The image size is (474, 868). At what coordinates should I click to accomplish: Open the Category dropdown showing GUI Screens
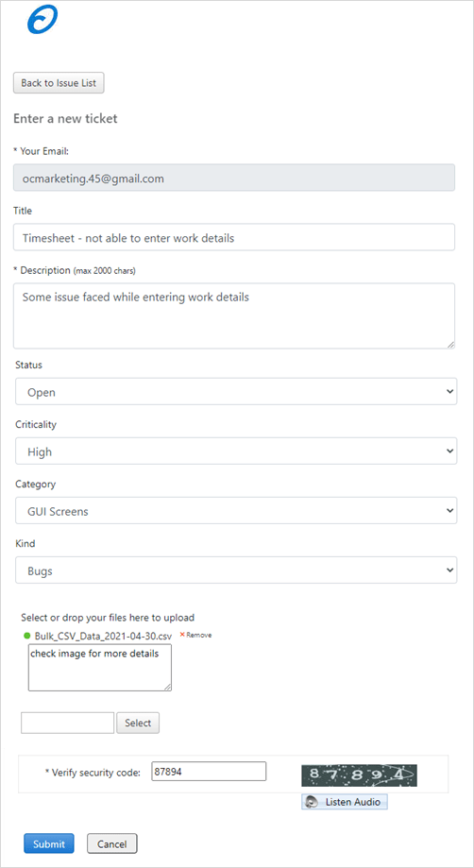pos(236,510)
